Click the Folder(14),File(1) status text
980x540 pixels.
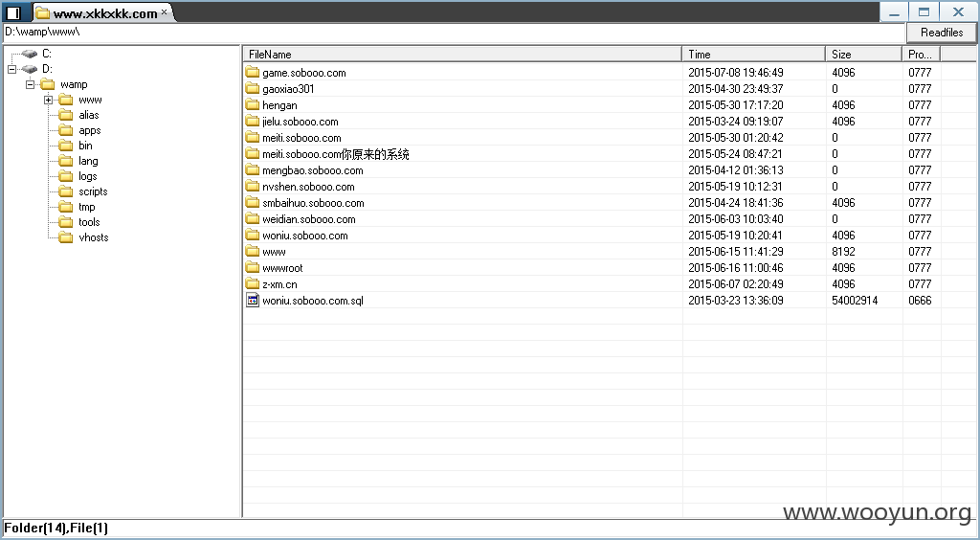(56, 529)
